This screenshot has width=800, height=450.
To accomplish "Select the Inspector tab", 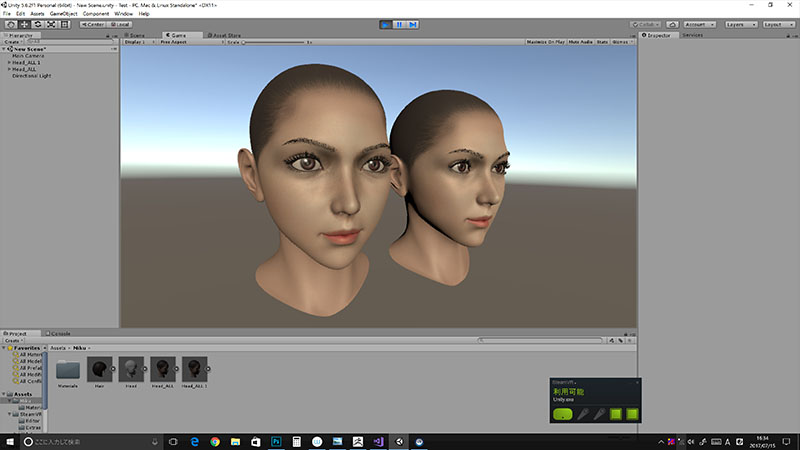I will [x=657, y=35].
